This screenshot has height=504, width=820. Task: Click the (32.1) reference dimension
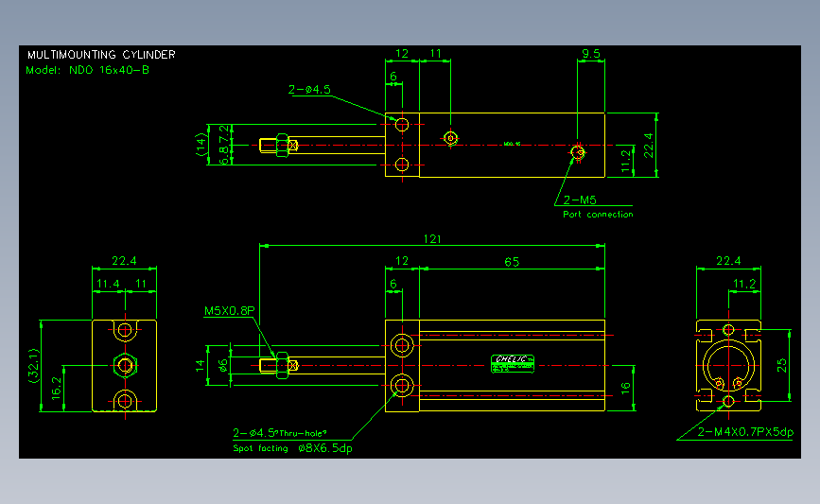click(x=34, y=365)
